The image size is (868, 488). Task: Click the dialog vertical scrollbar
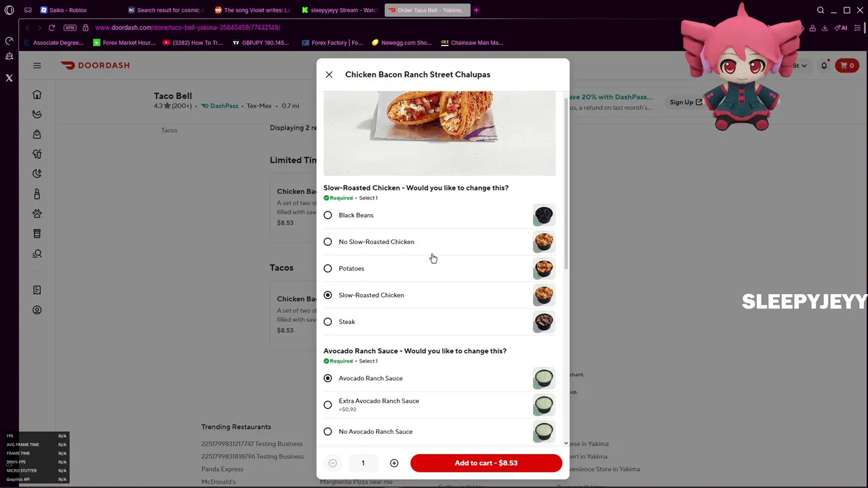coord(566,183)
